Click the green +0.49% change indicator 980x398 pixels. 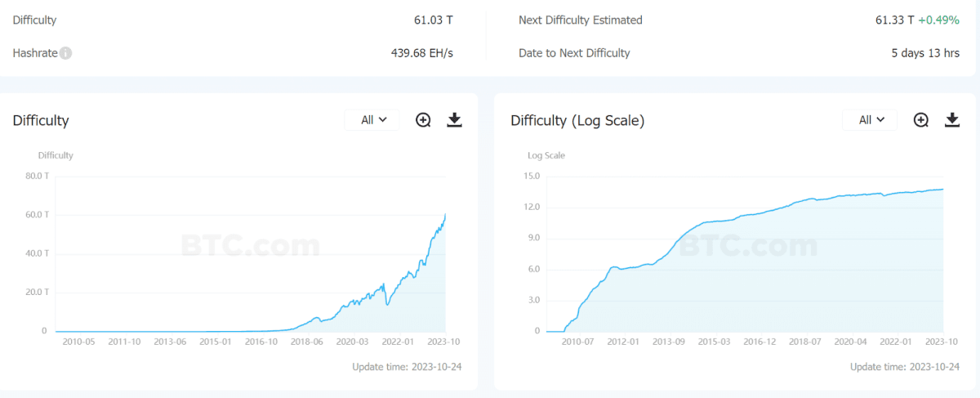click(938, 20)
